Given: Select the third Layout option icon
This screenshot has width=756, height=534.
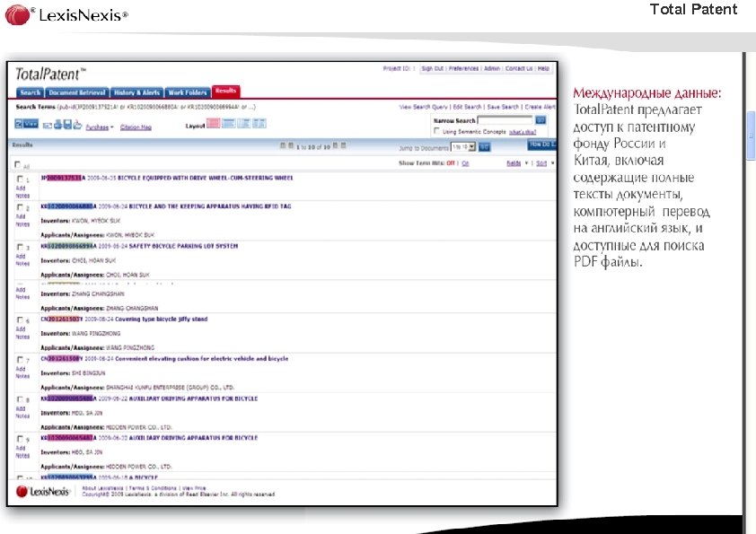Looking at the screenshot, I should (244, 123).
